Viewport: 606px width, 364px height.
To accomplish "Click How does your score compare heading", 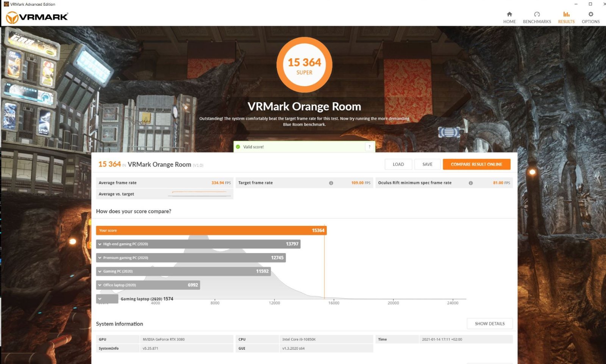I will 134,211.
